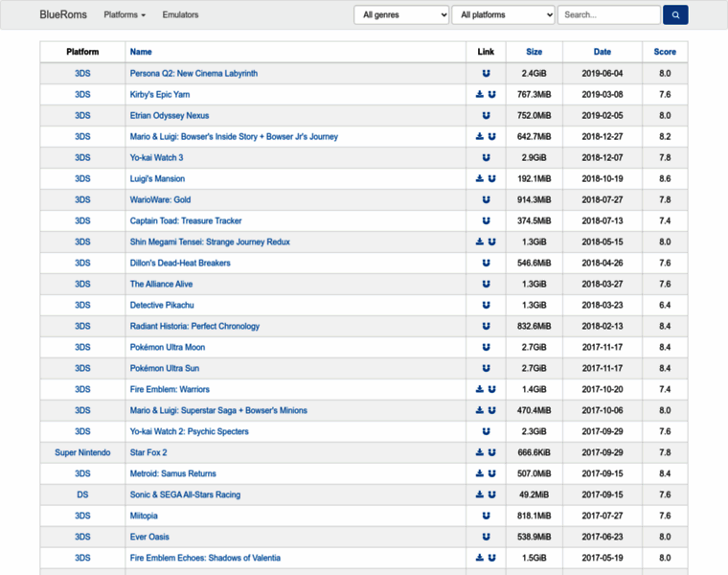Click download icon for Luigi's Mansion
Image resolution: width=728 pixels, height=575 pixels.
click(480, 179)
